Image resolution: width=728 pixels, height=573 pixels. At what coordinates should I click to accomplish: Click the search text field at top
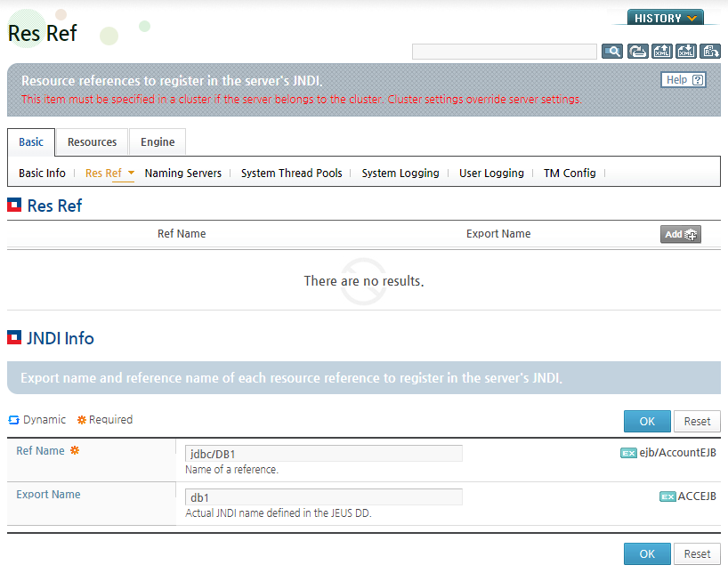505,52
